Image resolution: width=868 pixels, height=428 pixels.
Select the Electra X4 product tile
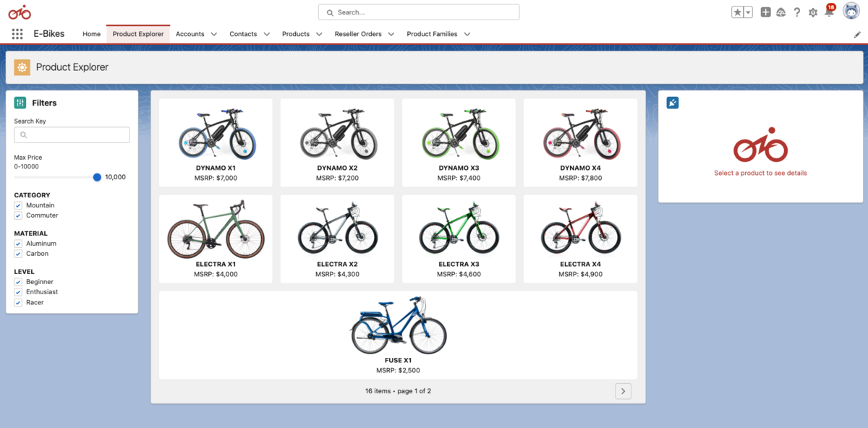580,239
